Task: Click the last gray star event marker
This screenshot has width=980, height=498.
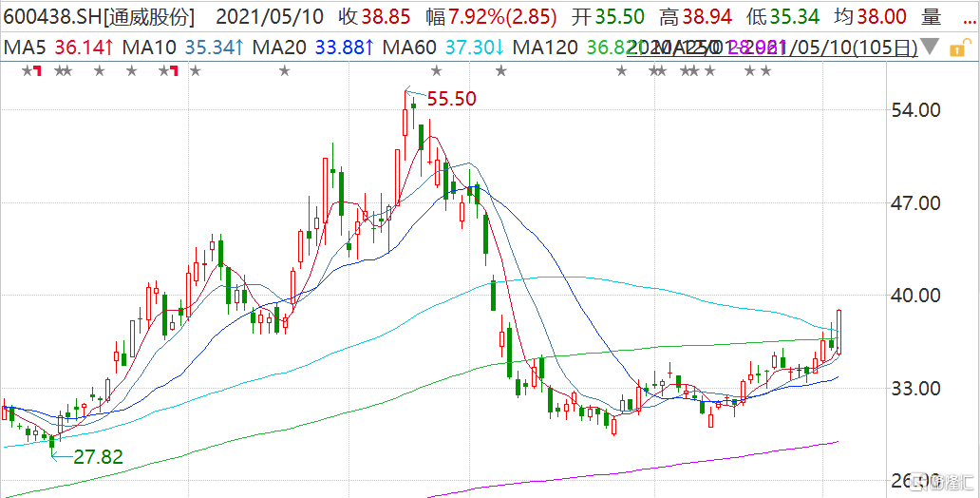Action: pyautogui.click(x=765, y=71)
